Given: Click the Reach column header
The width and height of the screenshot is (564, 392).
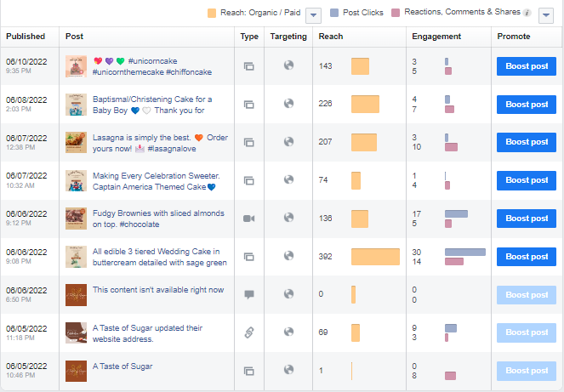Looking at the screenshot, I should coord(331,37).
